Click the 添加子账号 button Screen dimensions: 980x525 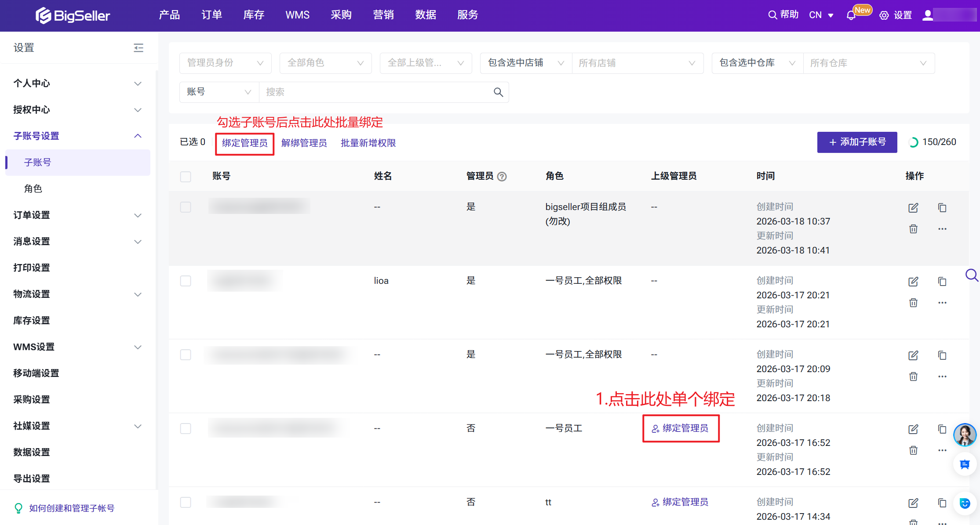857,142
